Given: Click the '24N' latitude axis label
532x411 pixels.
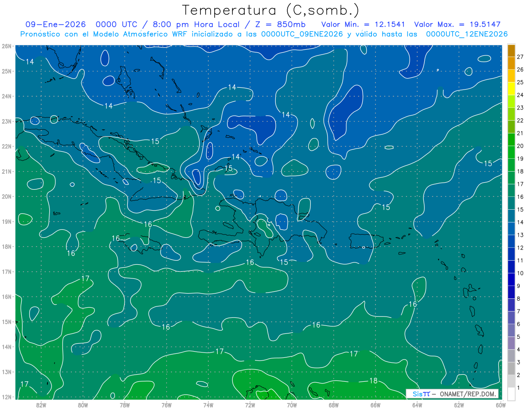Looking at the screenshot, I should tap(6, 96).
